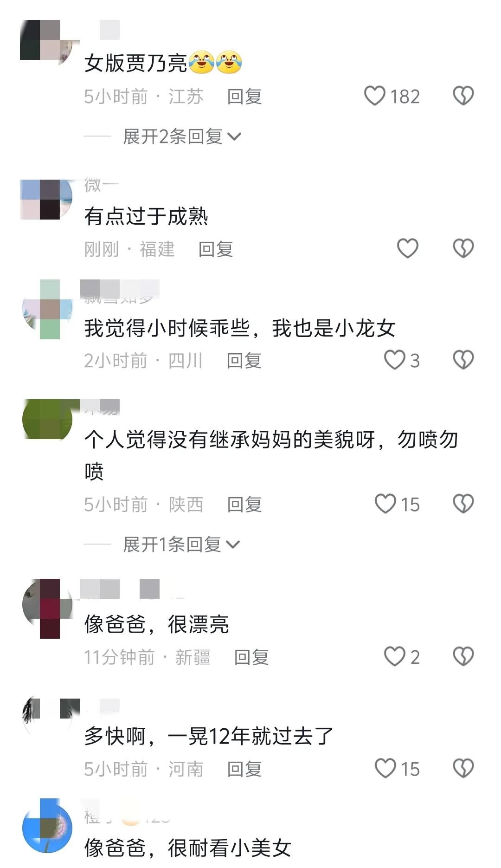The width and height of the screenshot is (501, 868).
Task: Reply to the 福建 commenter
Action: pos(216,249)
